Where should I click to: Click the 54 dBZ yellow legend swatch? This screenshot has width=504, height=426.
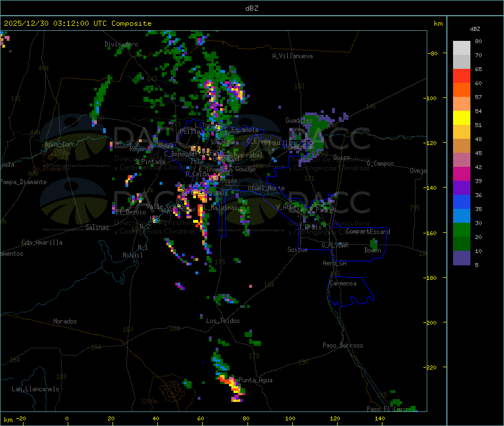point(461,118)
